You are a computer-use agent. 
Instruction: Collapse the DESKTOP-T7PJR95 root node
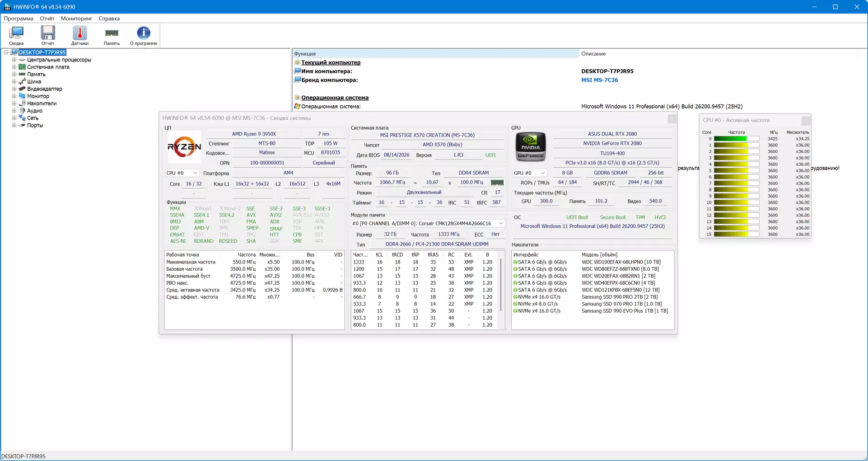(x=6, y=52)
